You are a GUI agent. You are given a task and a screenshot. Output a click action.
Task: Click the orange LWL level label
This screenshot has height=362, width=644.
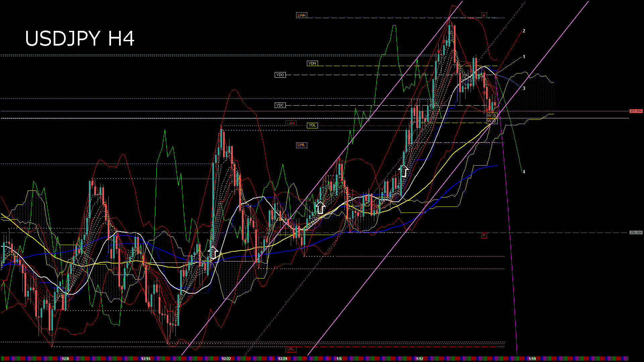[301, 145]
